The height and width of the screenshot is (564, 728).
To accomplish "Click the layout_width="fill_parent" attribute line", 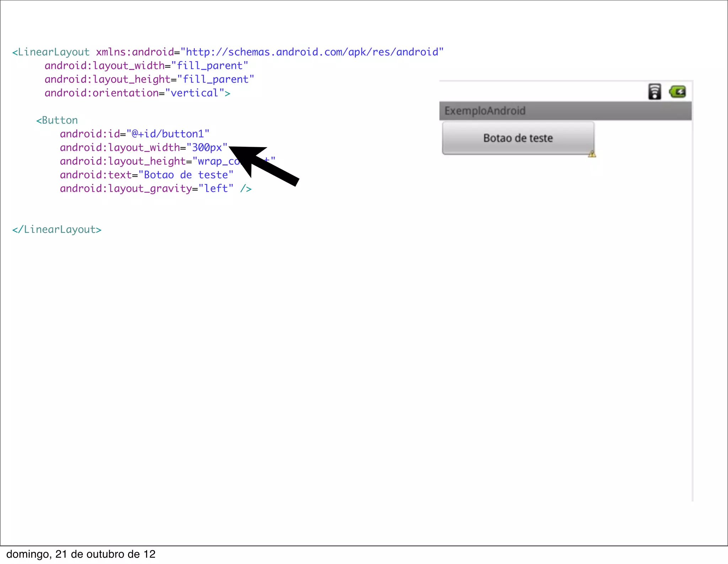I will tap(146, 66).
